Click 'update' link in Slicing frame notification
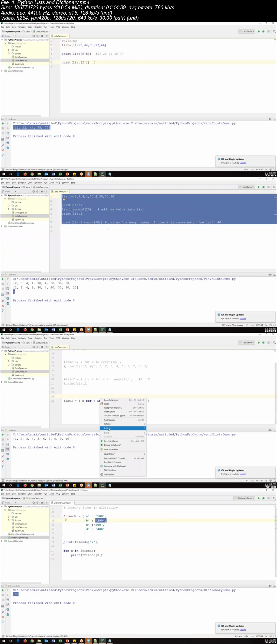 pos(243,163)
